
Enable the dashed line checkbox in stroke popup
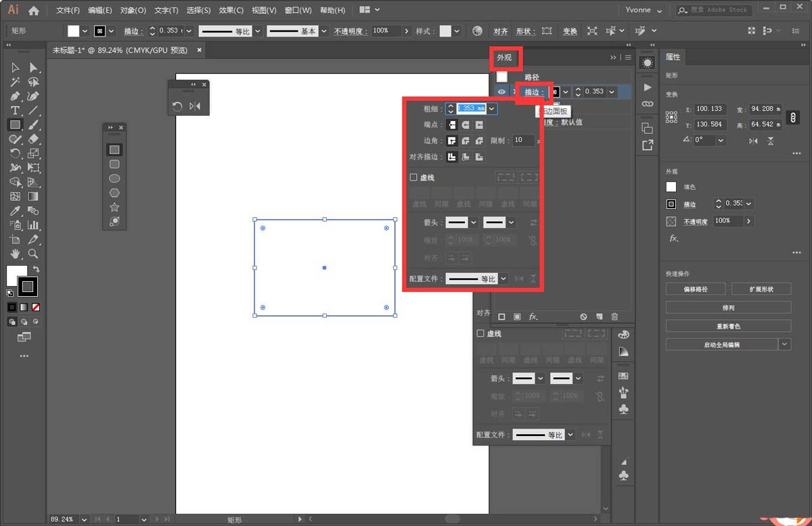tap(413, 178)
